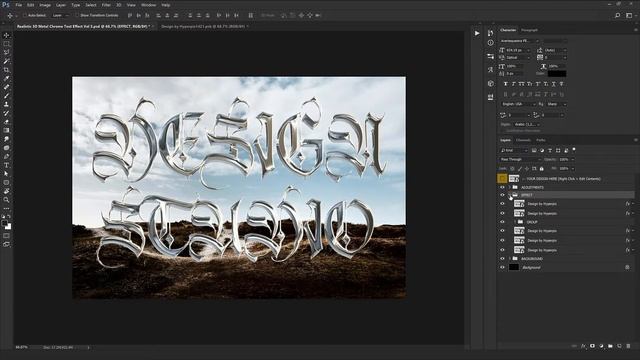The height and width of the screenshot is (360, 640).
Task: Select the Rectangular Marquee tool
Action: tap(7, 44)
